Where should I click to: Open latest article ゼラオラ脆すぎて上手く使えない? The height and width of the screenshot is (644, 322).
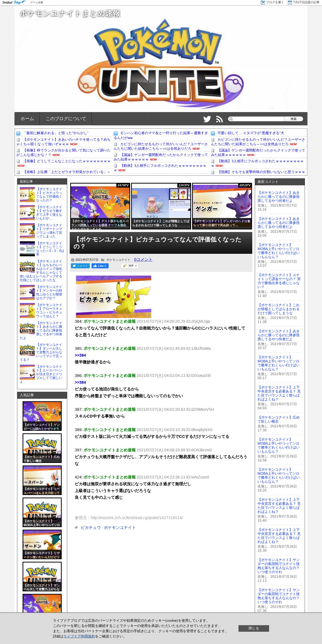point(49,213)
